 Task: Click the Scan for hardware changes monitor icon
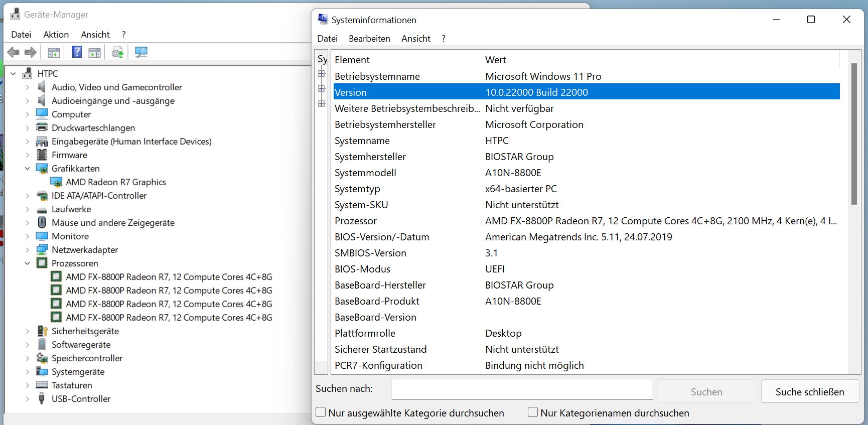point(141,52)
